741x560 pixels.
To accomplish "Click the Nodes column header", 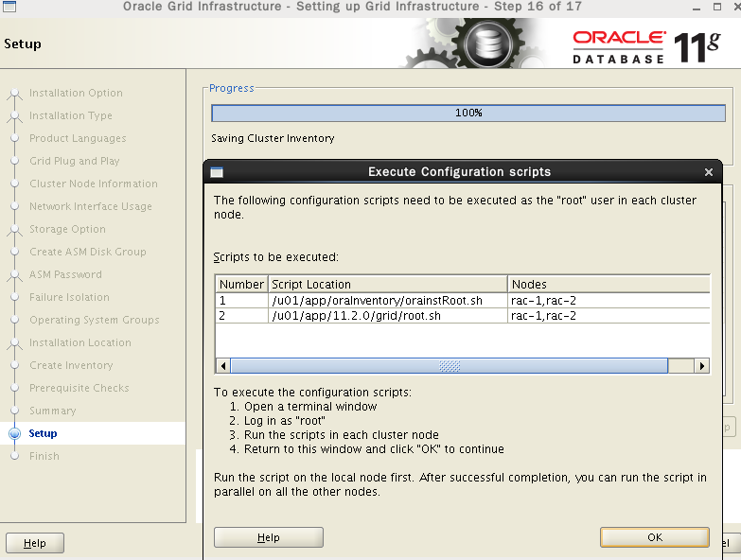I will (609, 284).
